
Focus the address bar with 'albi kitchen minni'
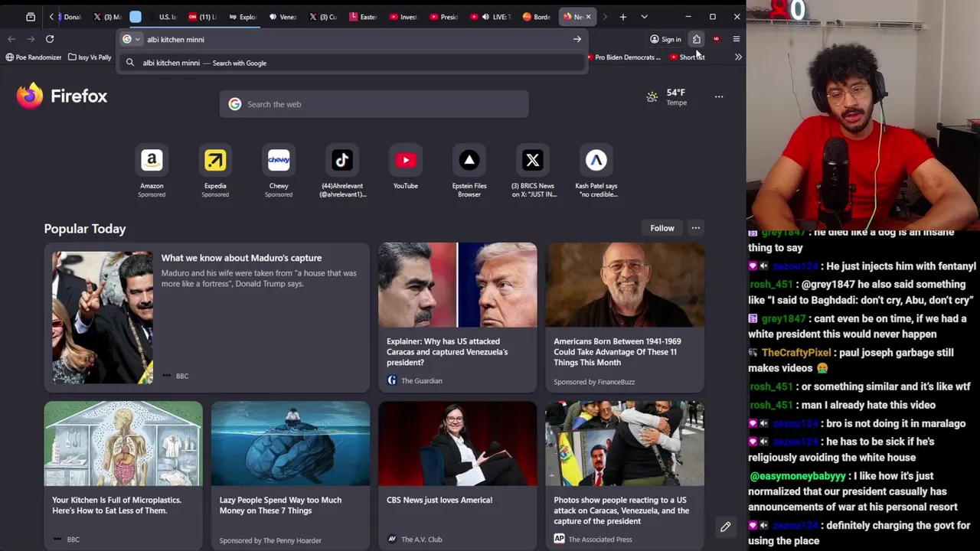352,39
